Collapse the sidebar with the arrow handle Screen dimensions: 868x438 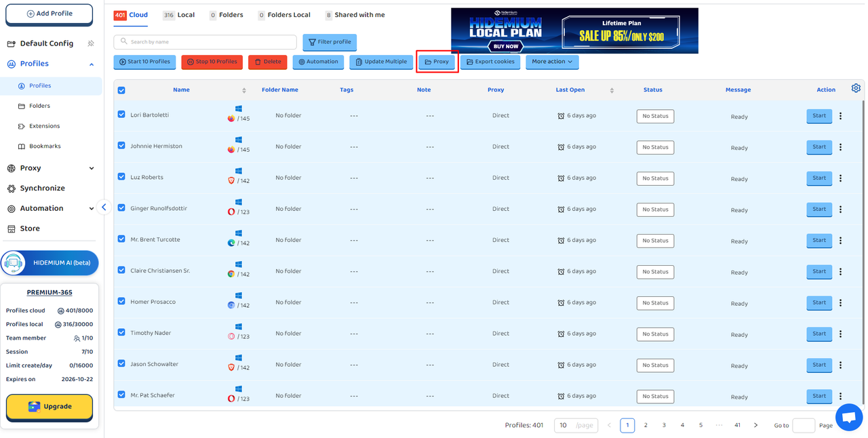pyautogui.click(x=104, y=207)
